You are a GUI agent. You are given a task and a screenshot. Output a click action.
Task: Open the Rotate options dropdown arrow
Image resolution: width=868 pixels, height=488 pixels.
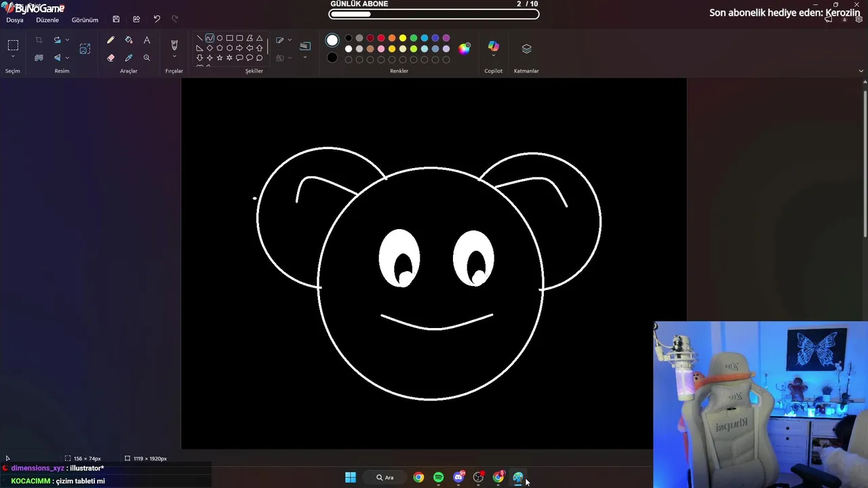pos(67,41)
